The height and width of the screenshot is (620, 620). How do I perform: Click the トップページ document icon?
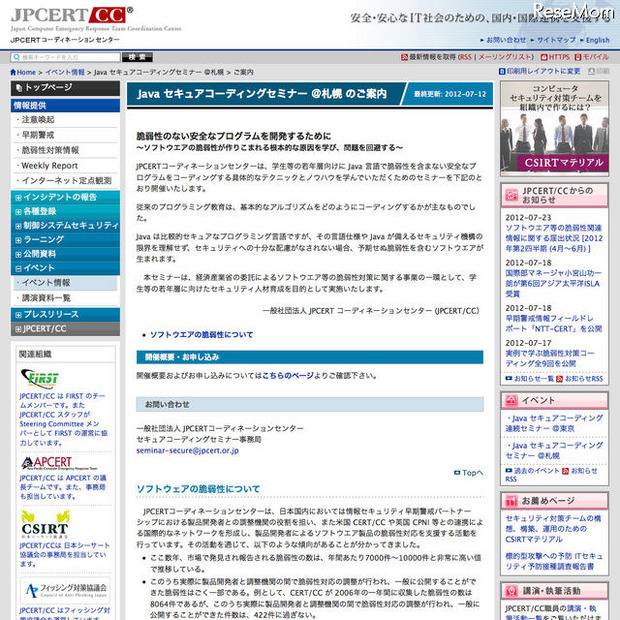point(19,88)
